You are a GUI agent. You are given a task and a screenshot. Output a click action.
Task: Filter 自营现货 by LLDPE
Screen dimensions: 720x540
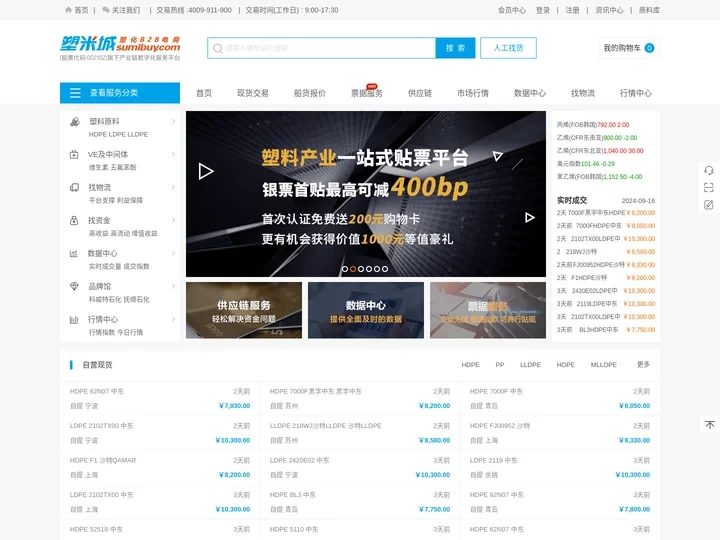pos(530,365)
